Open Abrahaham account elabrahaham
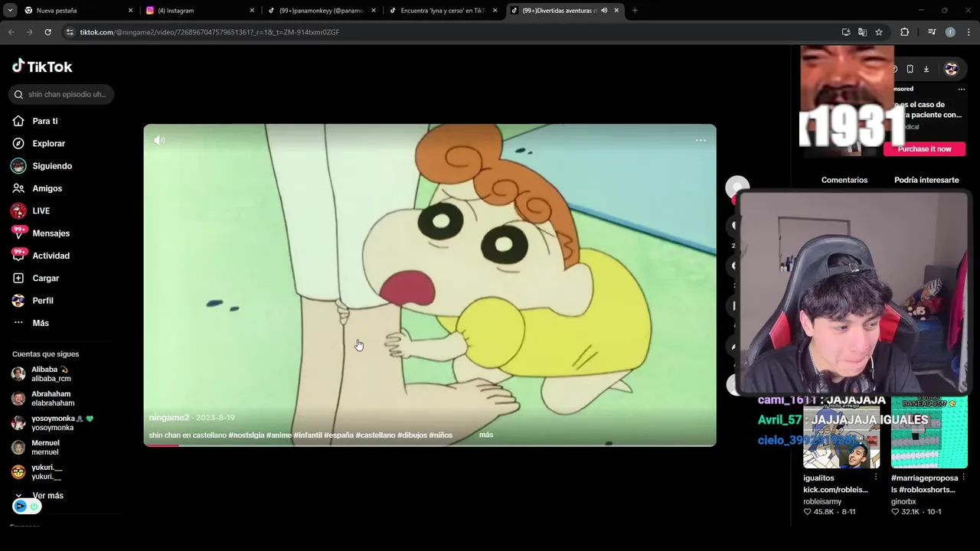980x551 pixels. [x=44, y=398]
